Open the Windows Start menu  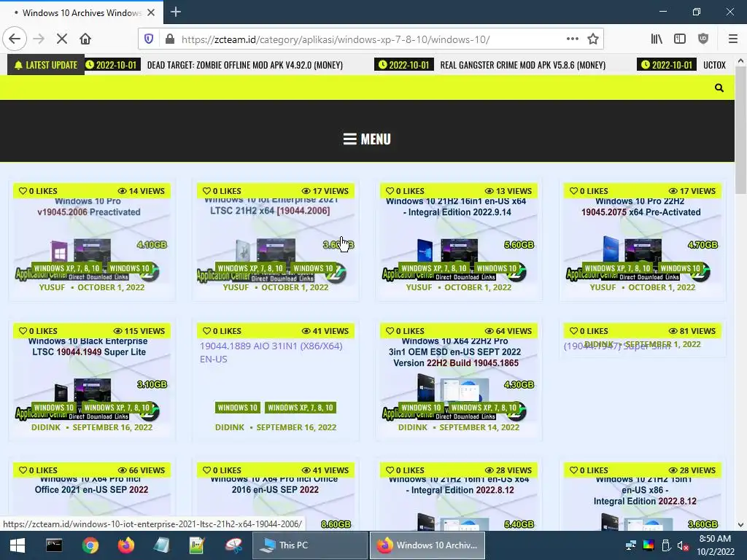18,545
